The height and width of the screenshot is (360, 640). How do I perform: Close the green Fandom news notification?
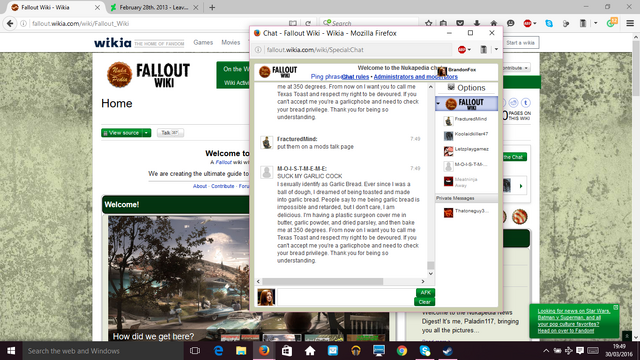[x=616, y=307]
